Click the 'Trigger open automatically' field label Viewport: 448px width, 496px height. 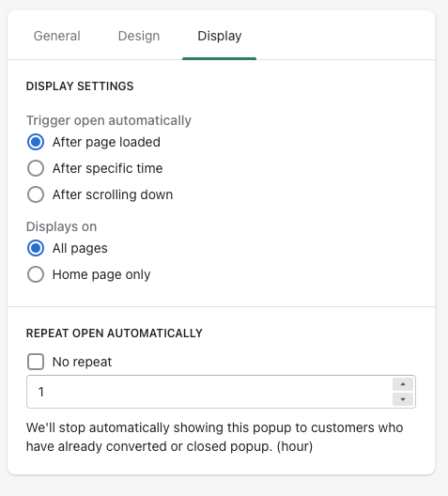108,120
